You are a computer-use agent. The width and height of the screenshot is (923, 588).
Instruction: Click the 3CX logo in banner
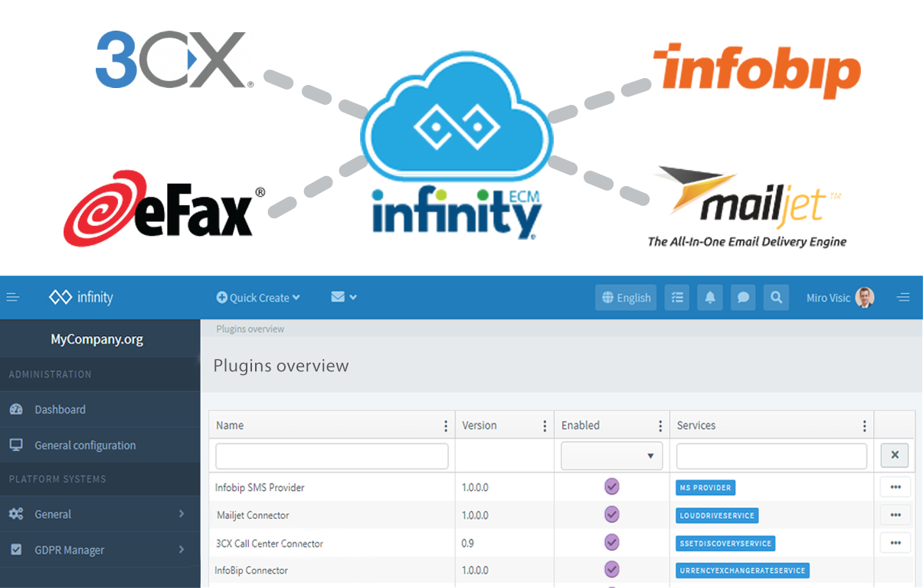coord(175,60)
